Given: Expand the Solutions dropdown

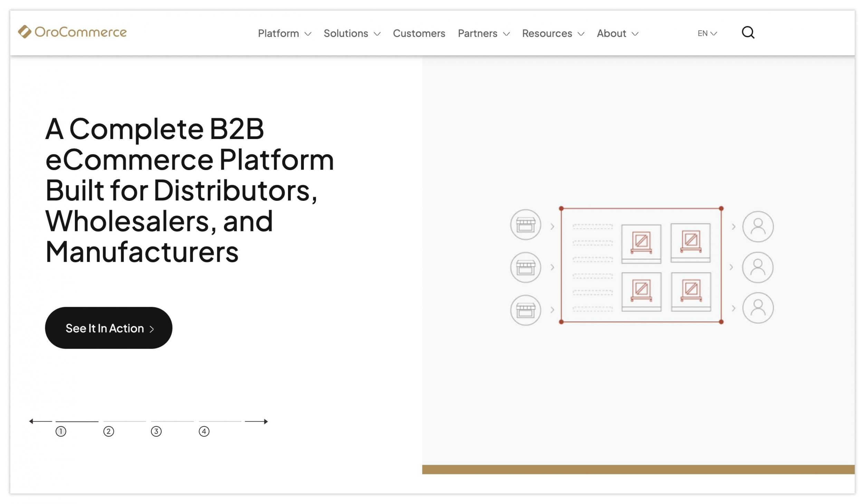Looking at the screenshot, I should (352, 33).
